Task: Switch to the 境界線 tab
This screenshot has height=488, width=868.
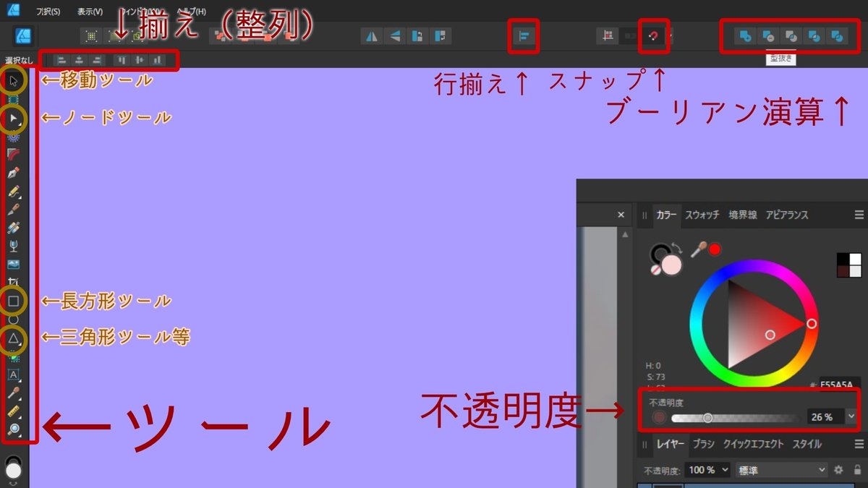Action: [743, 215]
